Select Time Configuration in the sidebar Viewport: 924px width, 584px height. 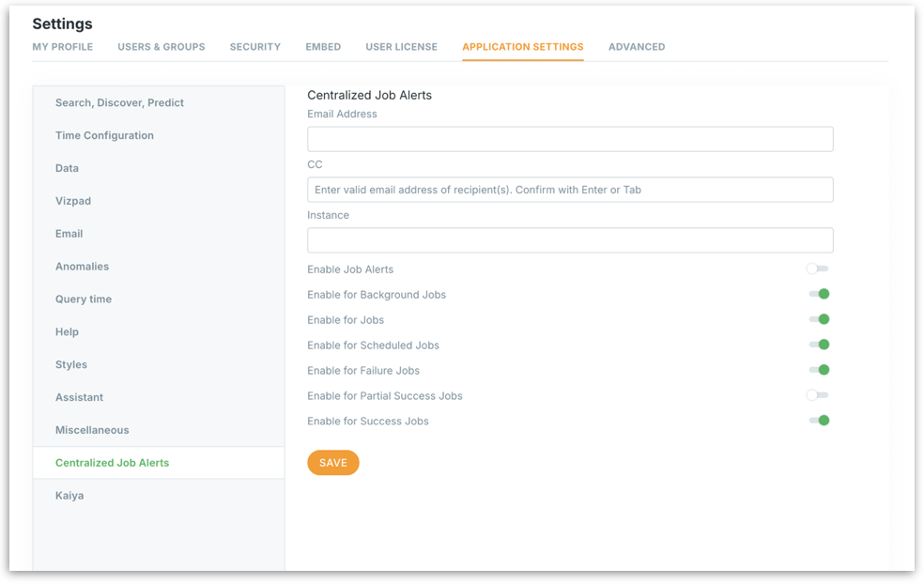click(x=104, y=136)
